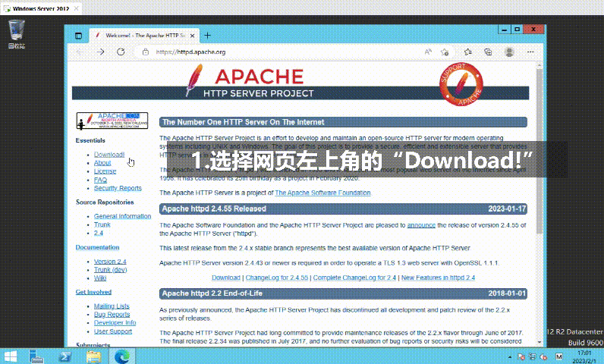Open a new tab with plus button
The width and height of the screenshot is (604, 364).
[208, 36]
